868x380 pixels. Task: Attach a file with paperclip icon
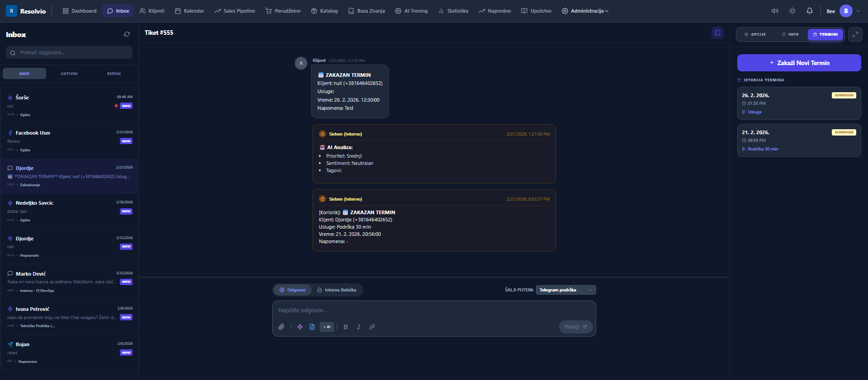click(x=281, y=327)
